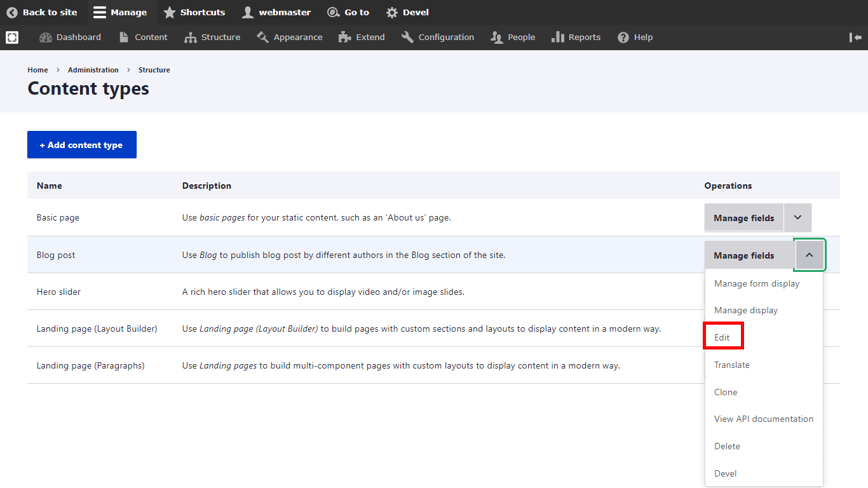Open the Structure admin menu
The height and width of the screenshot is (488, 868).
click(x=212, y=37)
